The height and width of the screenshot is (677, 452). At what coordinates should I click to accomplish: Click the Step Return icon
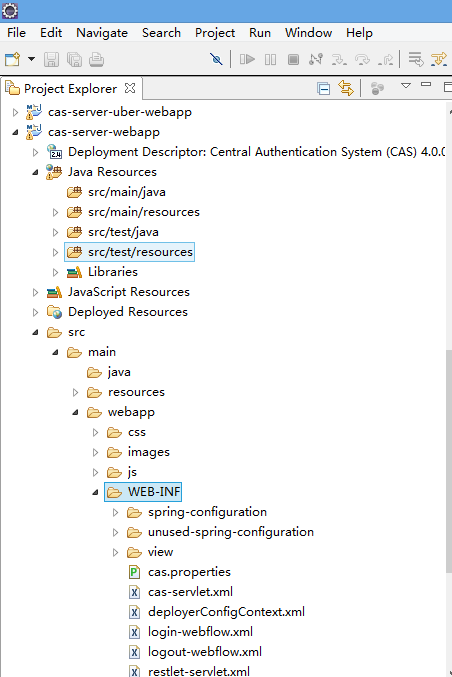tap(385, 59)
